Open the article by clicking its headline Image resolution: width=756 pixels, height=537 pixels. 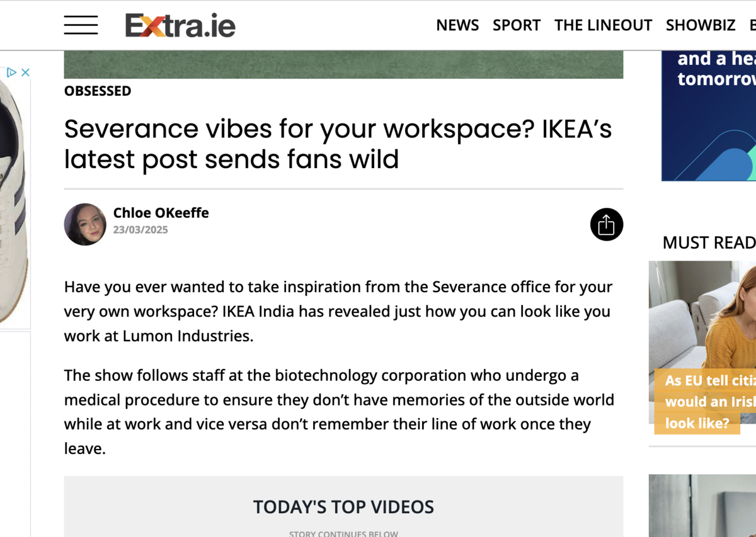(338, 144)
